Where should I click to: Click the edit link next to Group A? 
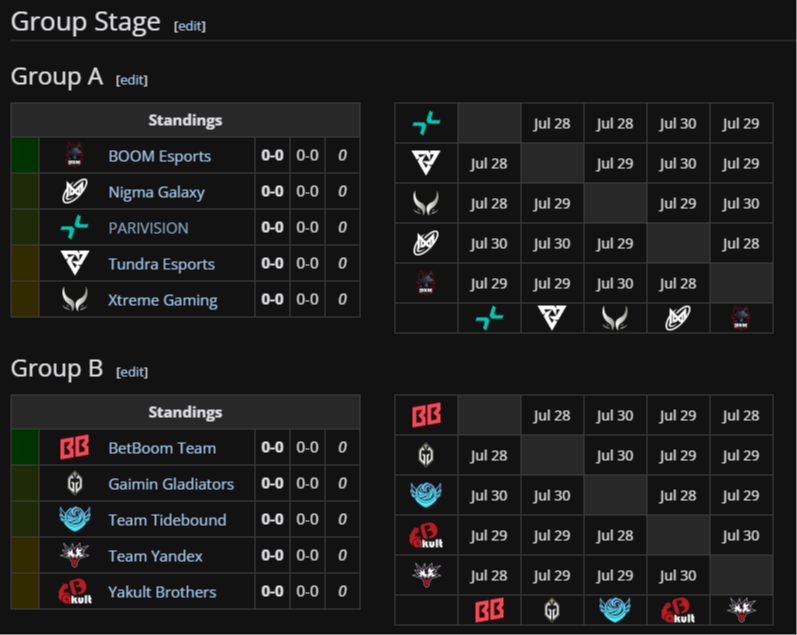click(132, 80)
